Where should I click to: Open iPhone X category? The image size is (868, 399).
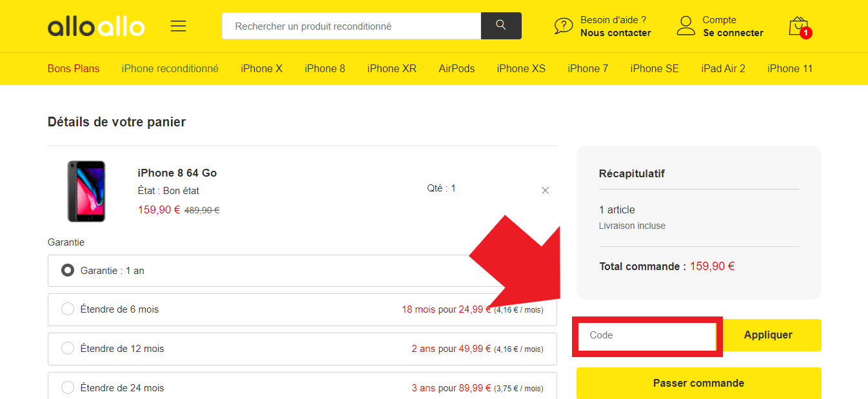pos(262,68)
